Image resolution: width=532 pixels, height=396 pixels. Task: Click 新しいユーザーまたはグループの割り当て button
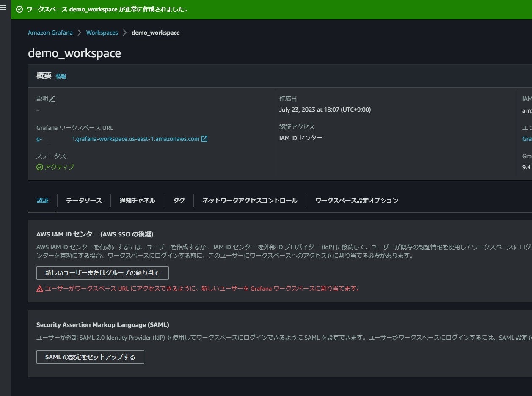[x=102, y=272]
